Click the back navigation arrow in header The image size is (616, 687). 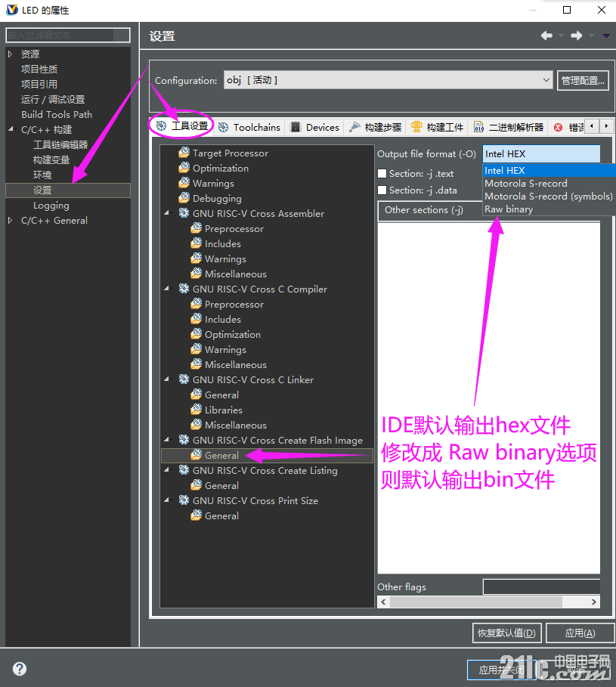[546, 36]
